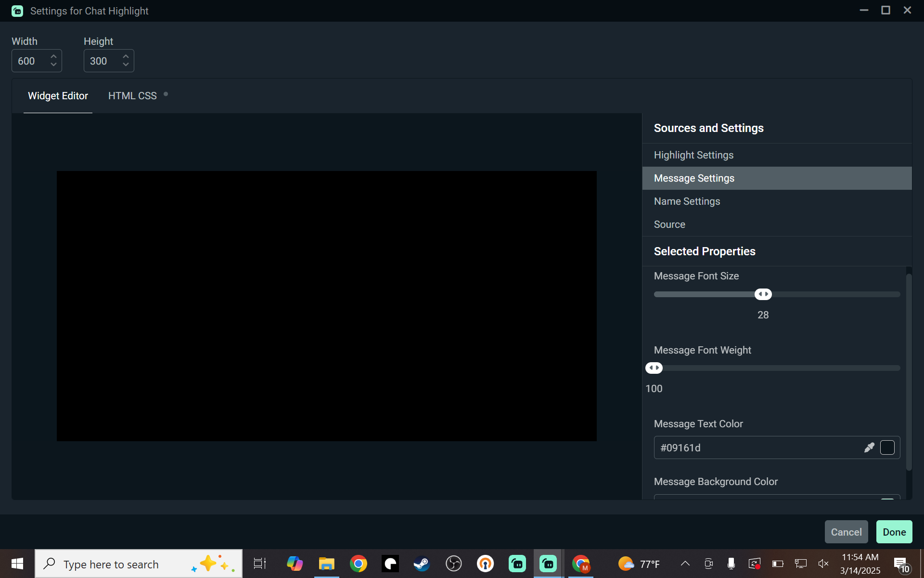Image resolution: width=924 pixels, height=578 pixels.
Task: Unmute the speaker in the system tray
Action: (823, 564)
